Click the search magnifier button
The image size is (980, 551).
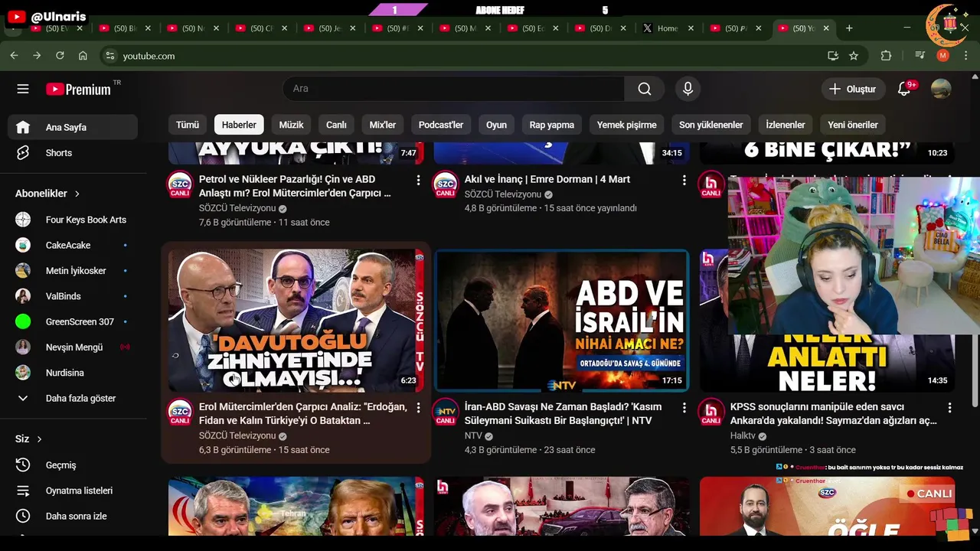coord(645,89)
